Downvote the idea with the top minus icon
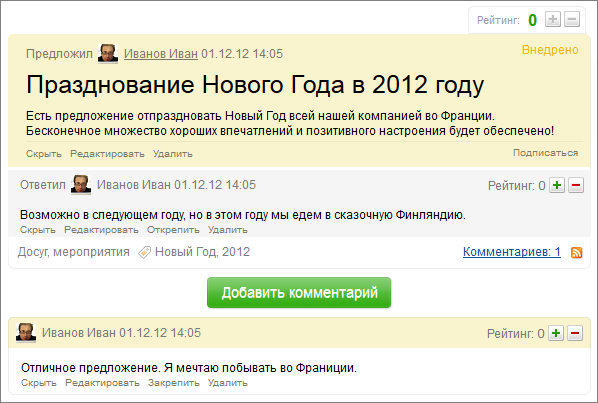This screenshot has width=598, height=403. pyautogui.click(x=572, y=19)
